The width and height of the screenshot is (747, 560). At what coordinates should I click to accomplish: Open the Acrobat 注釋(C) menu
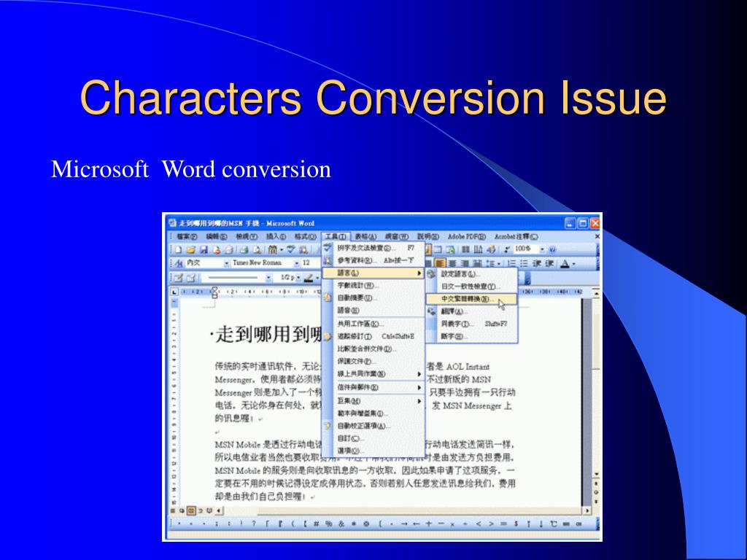tap(516, 236)
